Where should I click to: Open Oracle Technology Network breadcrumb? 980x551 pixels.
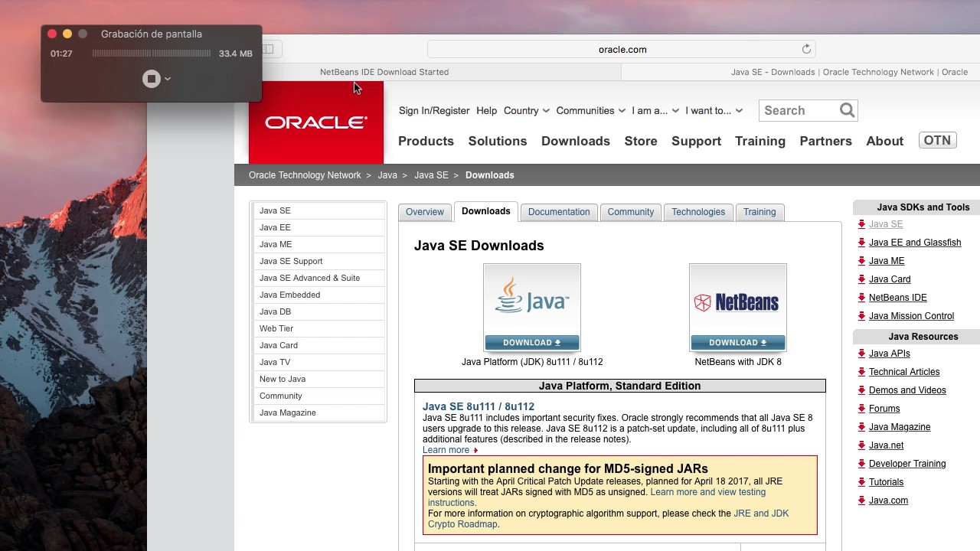point(305,175)
